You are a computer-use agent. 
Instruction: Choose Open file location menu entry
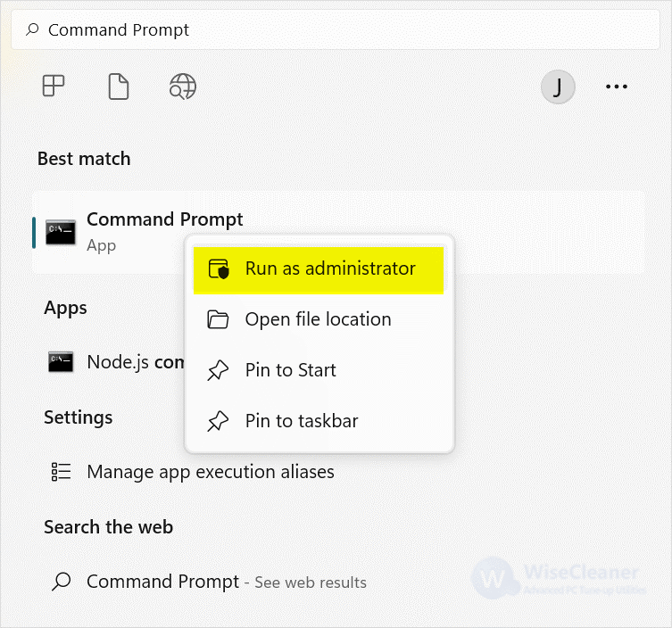(x=319, y=319)
